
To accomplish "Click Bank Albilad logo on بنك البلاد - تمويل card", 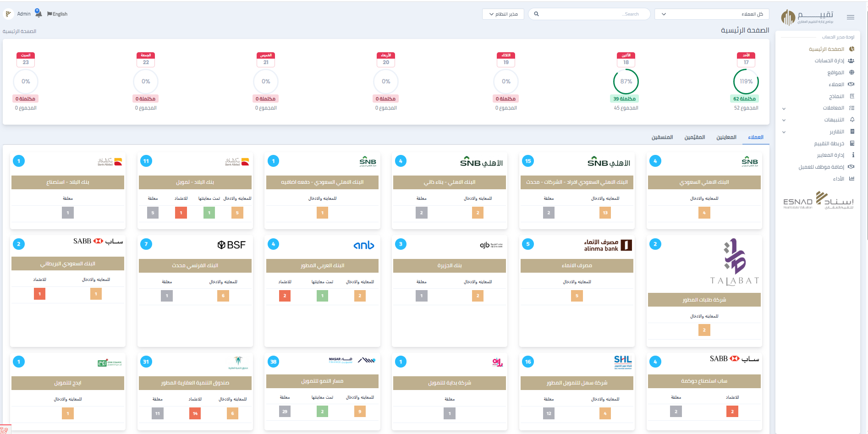I will tap(237, 162).
